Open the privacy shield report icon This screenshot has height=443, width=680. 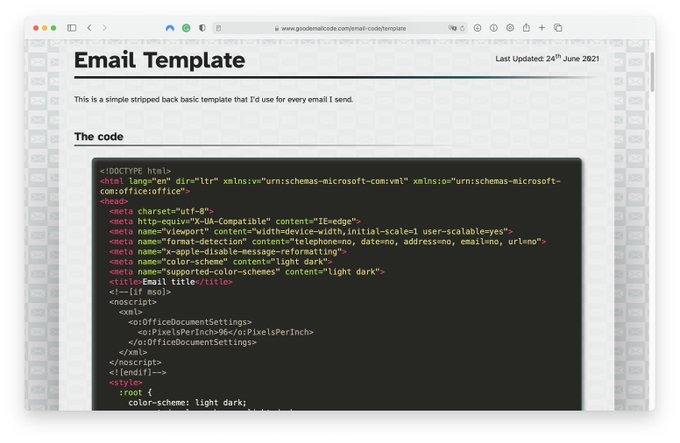coord(202,28)
